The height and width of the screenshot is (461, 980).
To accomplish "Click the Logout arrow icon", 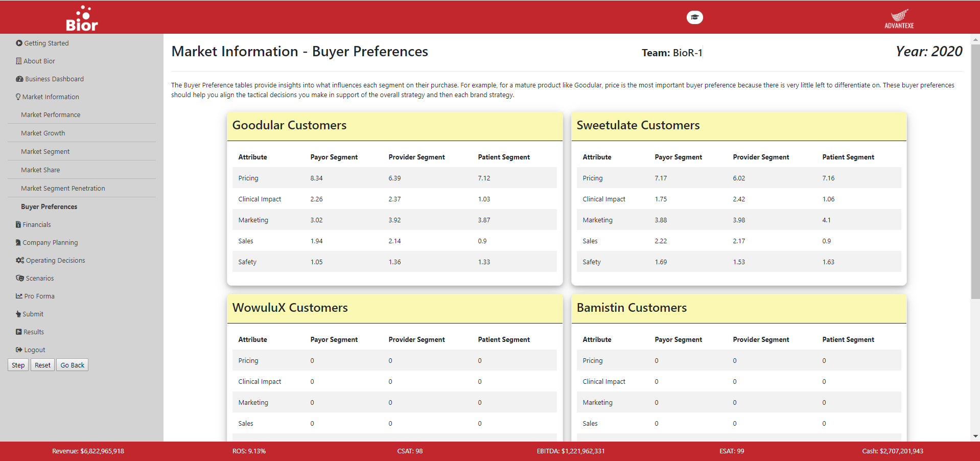I will click(19, 350).
